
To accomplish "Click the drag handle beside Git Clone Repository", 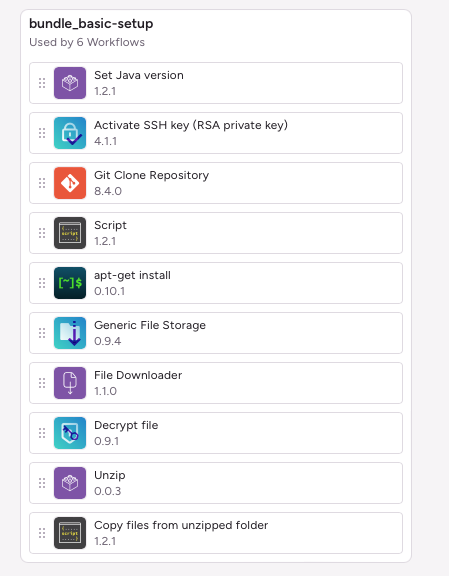I will [42, 183].
